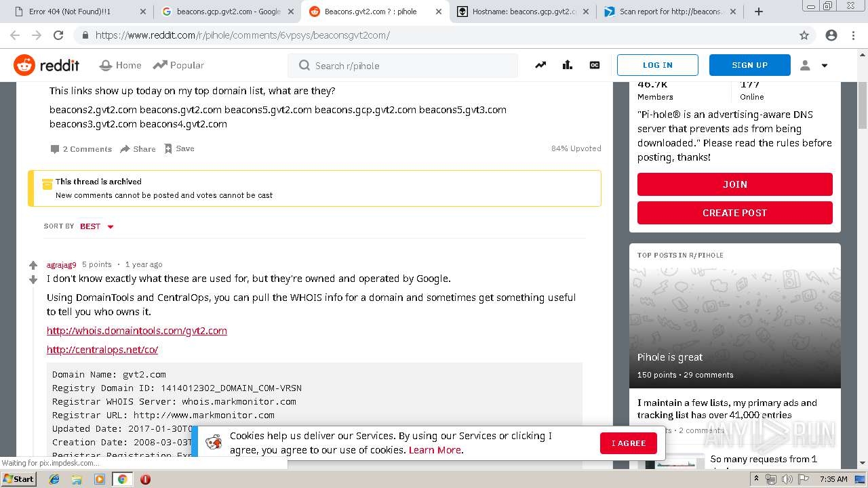Click the LOG IN button
The image size is (868, 488).
tap(657, 65)
